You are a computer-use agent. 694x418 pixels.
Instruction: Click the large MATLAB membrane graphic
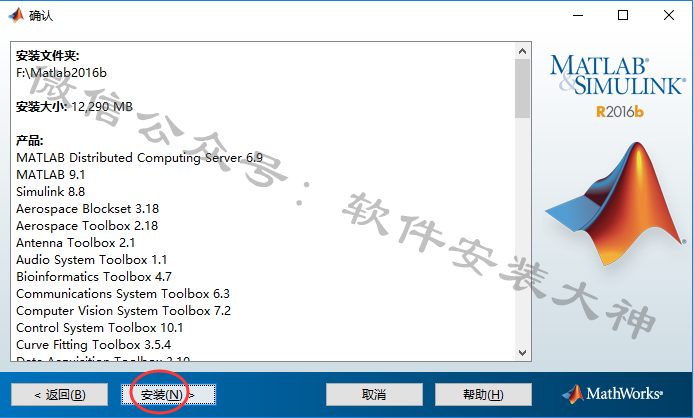point(615,204)
